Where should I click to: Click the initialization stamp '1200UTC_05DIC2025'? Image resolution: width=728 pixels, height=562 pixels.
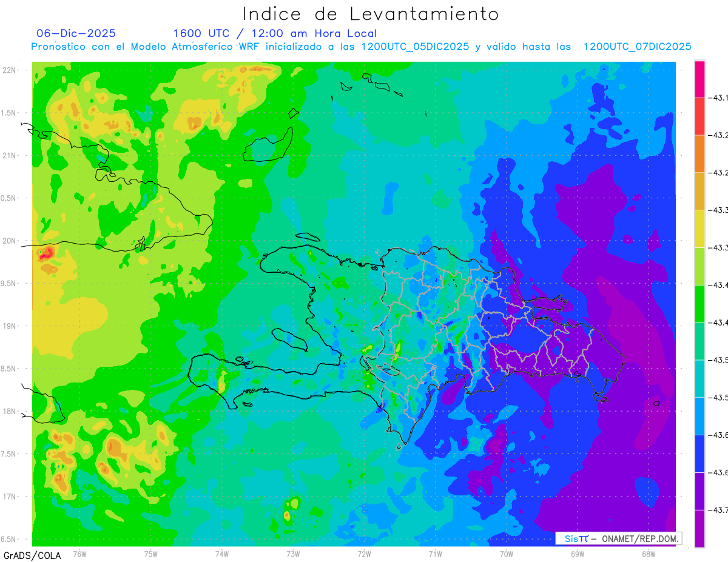tap(415, 47)
